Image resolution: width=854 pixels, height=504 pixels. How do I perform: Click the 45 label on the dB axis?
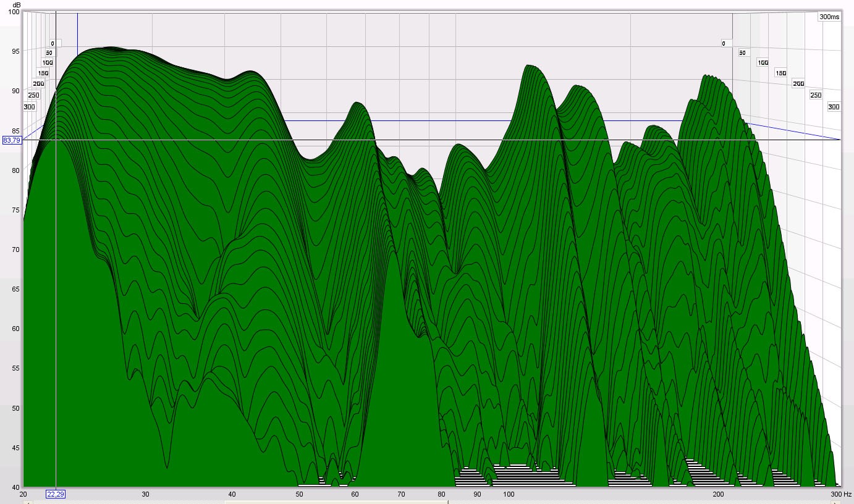pyautogui.click(x=16, y=448)
